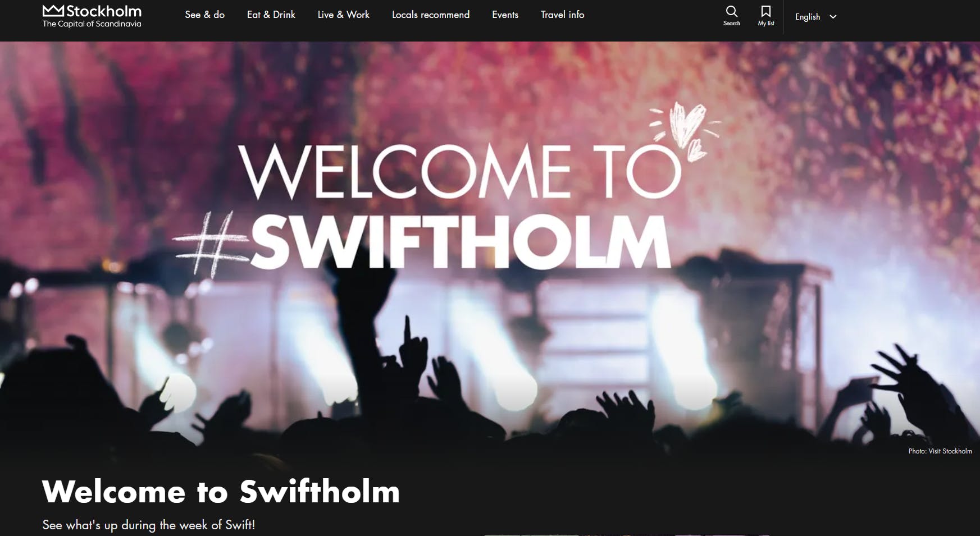
Task: Open the My list bookmark icon
Action: 765,11
